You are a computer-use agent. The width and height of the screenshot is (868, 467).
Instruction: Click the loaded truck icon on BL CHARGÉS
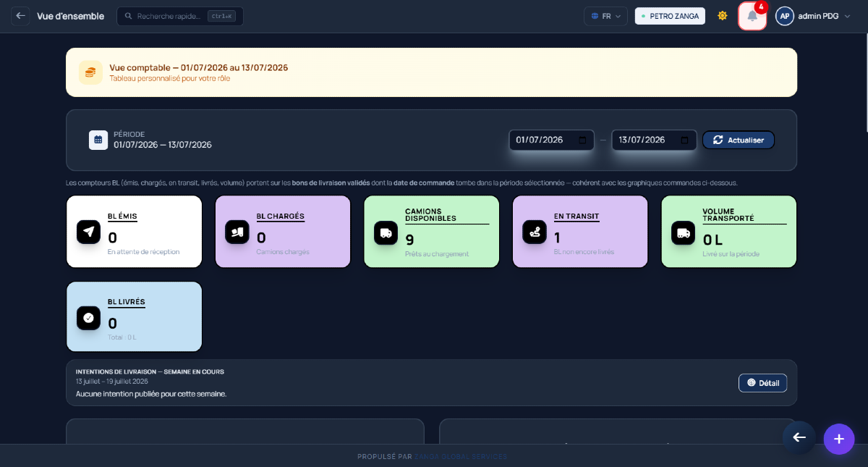click(237, 232)
